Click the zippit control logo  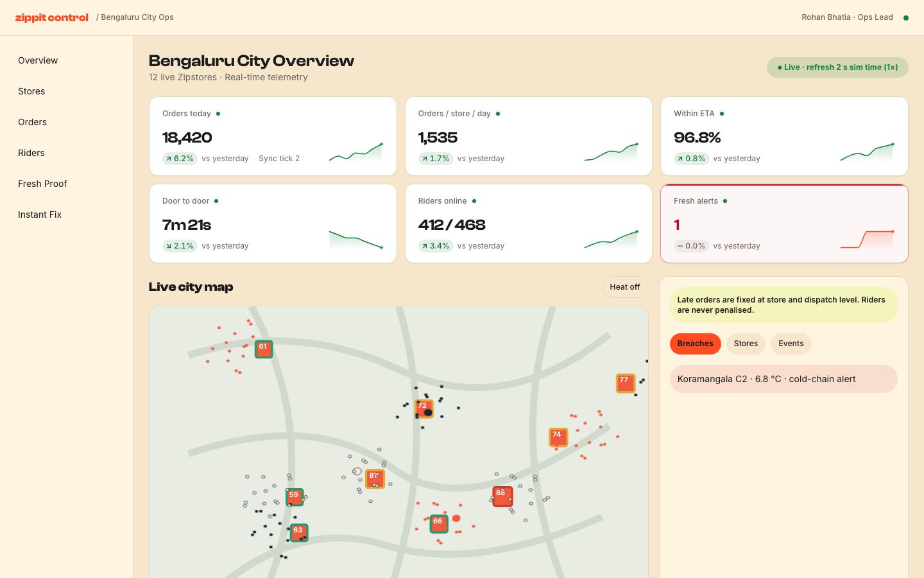[52, 17]
